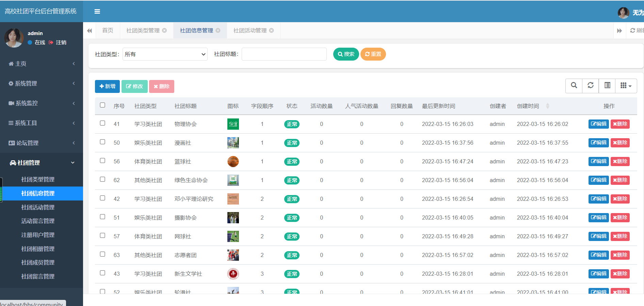
Task: Open 漫画社 icon thumbnail
Action: [x=233, y=143]
